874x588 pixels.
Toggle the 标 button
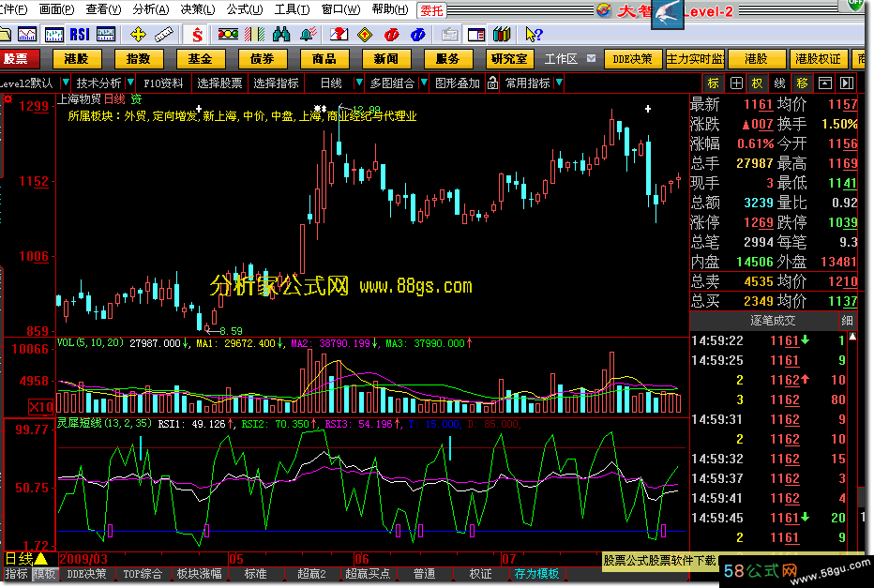[713, 83]
